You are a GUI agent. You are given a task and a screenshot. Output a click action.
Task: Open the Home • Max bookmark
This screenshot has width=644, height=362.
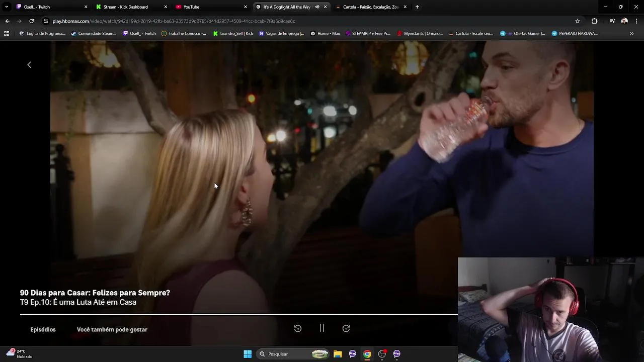[x=325, y=34]
